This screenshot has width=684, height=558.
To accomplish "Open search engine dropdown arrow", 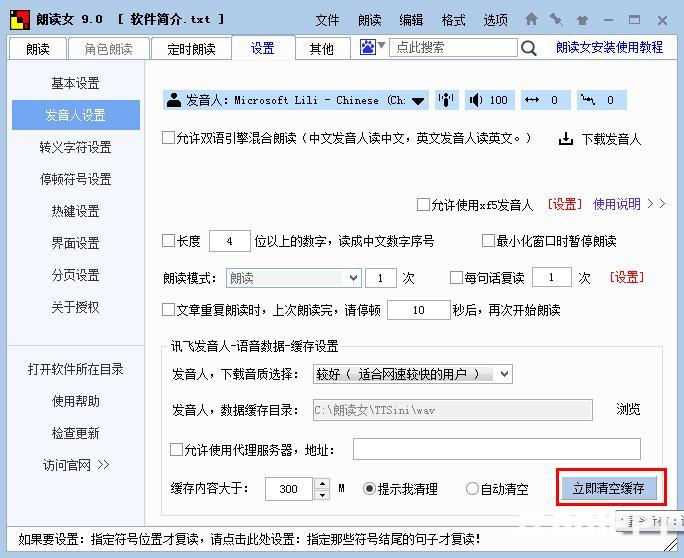I will click(x=381, y=45).
